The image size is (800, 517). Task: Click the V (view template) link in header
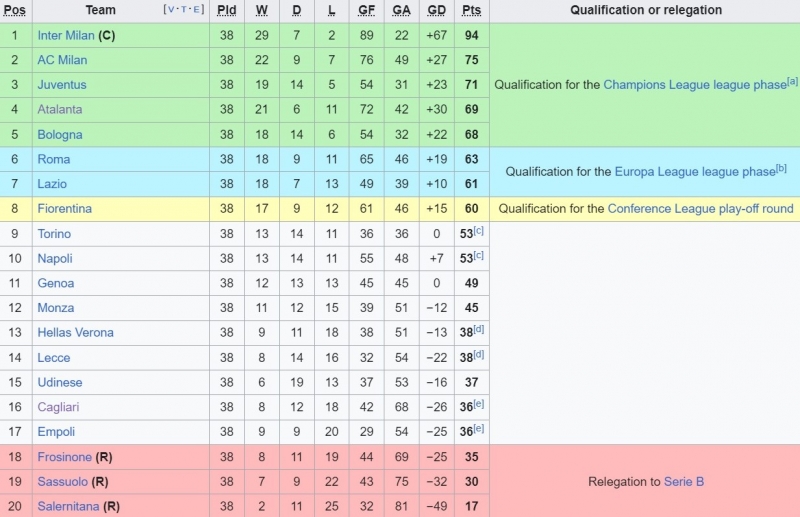pos(169,10)
